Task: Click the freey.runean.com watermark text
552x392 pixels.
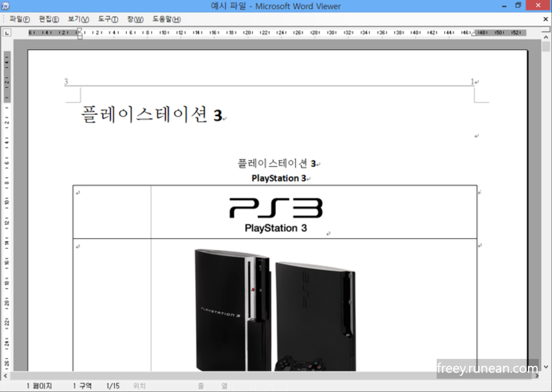Action: point(487,367)
